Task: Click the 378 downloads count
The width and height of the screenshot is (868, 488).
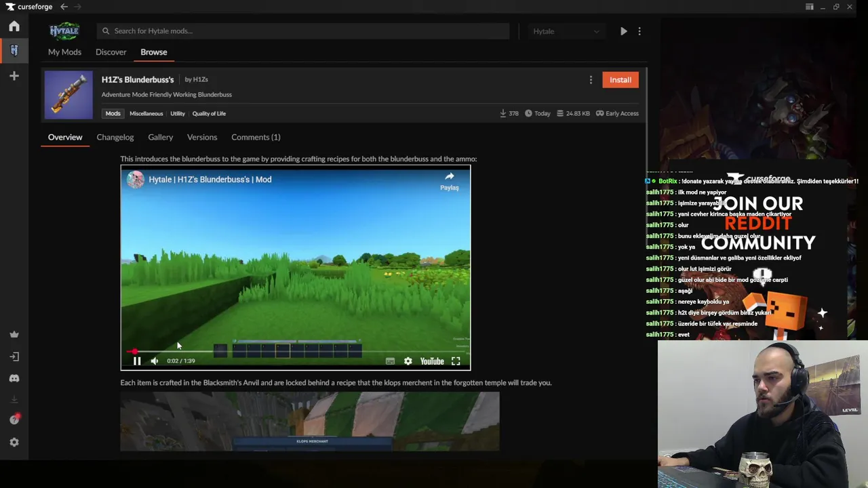Action: tap(509, 113)
